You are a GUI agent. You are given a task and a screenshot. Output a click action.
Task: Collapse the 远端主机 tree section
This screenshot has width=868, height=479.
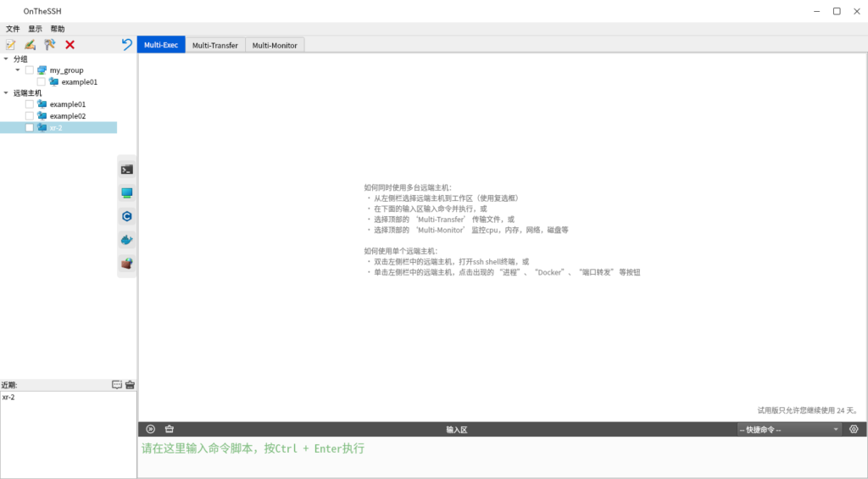(6, 93)
